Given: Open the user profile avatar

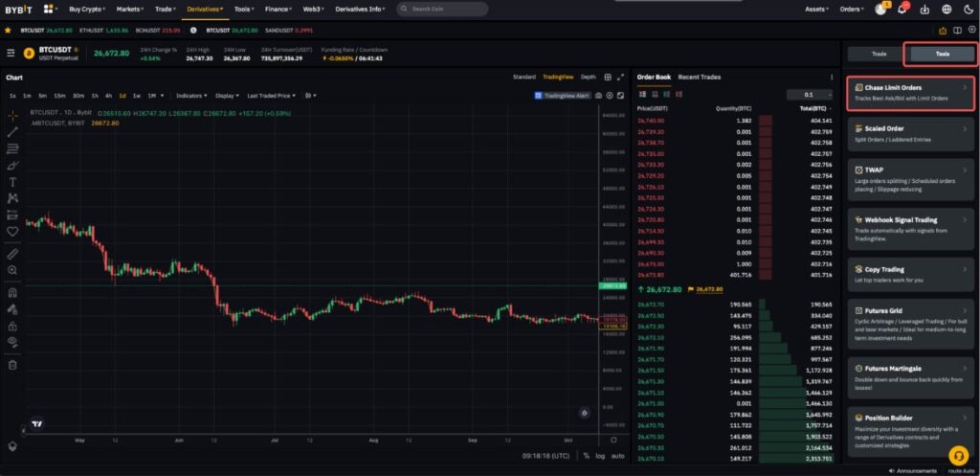Looking at the screenshot, I should pyautogui.click(x=880, y=10).
